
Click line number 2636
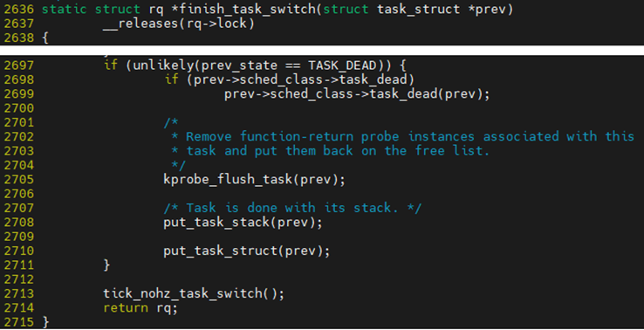coord(19,9)
